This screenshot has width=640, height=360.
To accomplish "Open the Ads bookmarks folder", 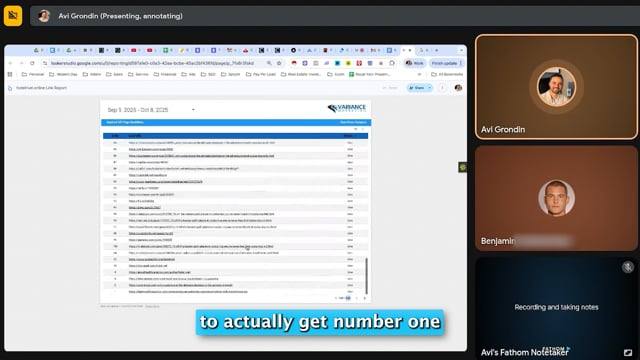I will click(x=189, y=74).
